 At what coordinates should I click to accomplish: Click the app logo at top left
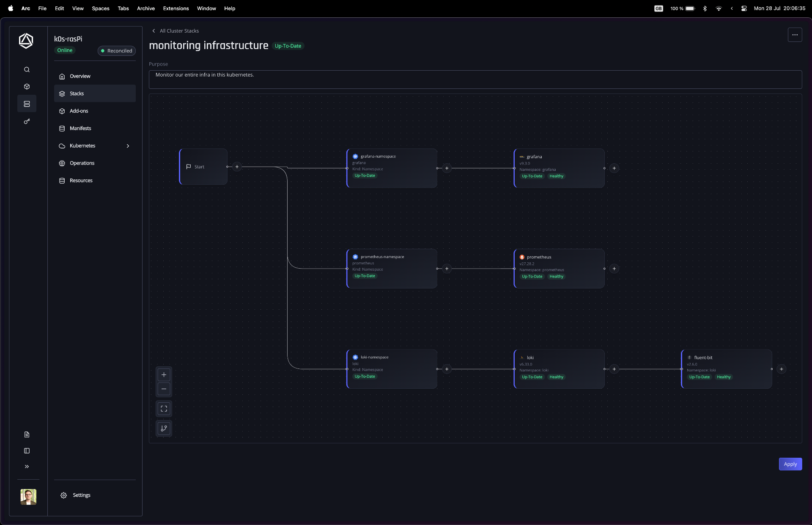coord(26,41)
